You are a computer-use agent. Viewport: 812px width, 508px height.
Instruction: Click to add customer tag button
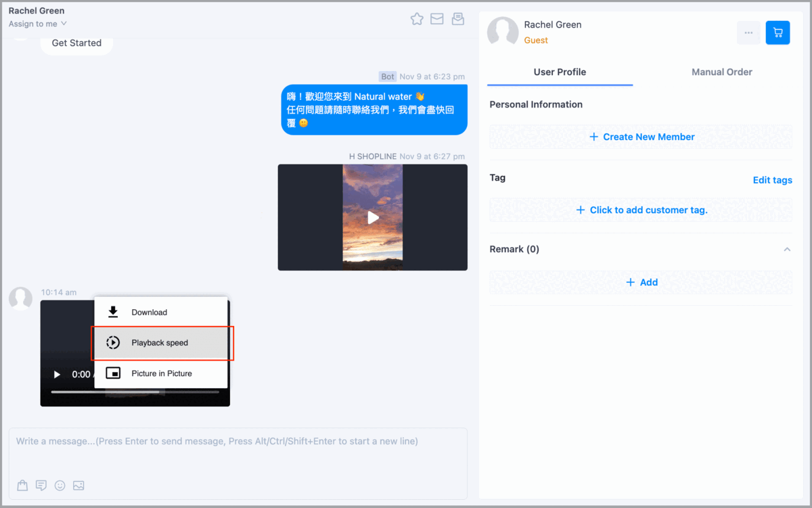point(641,210)
